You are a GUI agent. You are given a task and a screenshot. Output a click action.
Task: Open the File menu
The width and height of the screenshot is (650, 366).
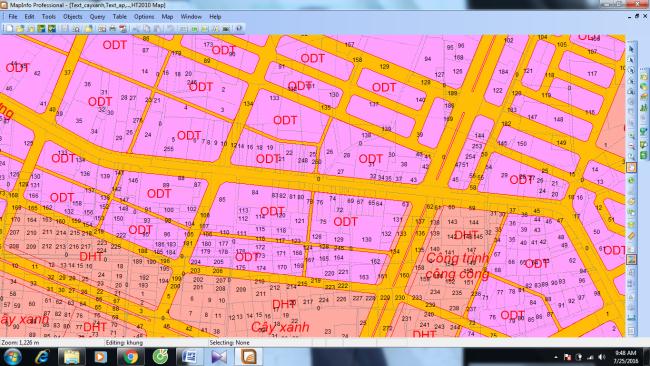tap(13, 17)
